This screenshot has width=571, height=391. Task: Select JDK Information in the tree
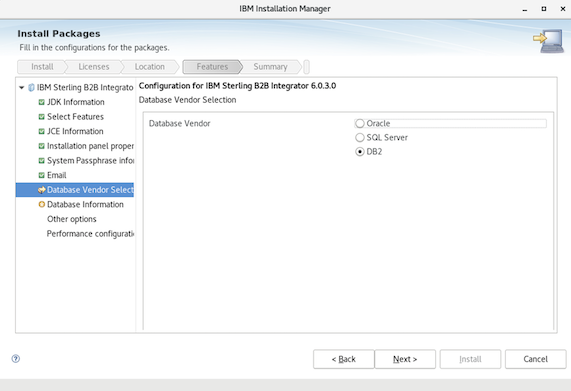pyautogui.click(x=76, y=102)
